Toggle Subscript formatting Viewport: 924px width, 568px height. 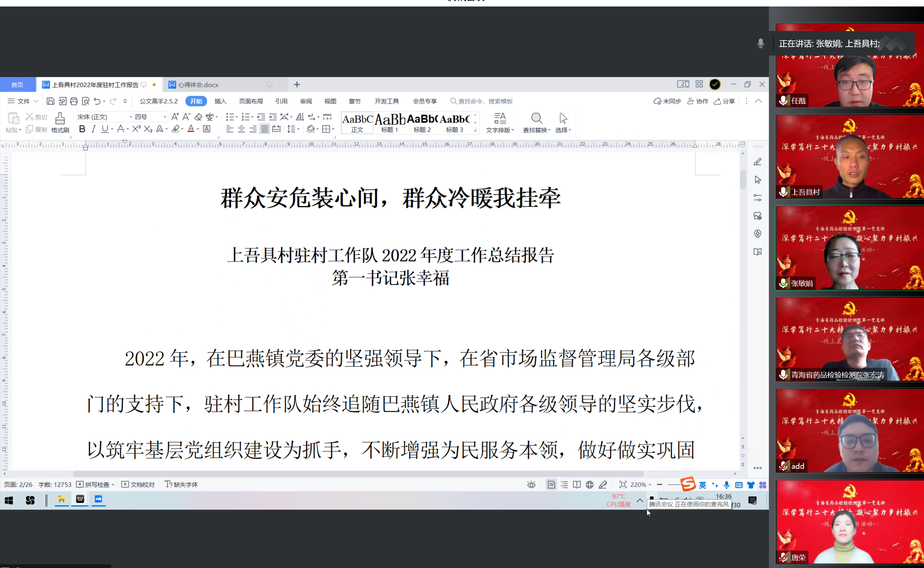point(148,129)
